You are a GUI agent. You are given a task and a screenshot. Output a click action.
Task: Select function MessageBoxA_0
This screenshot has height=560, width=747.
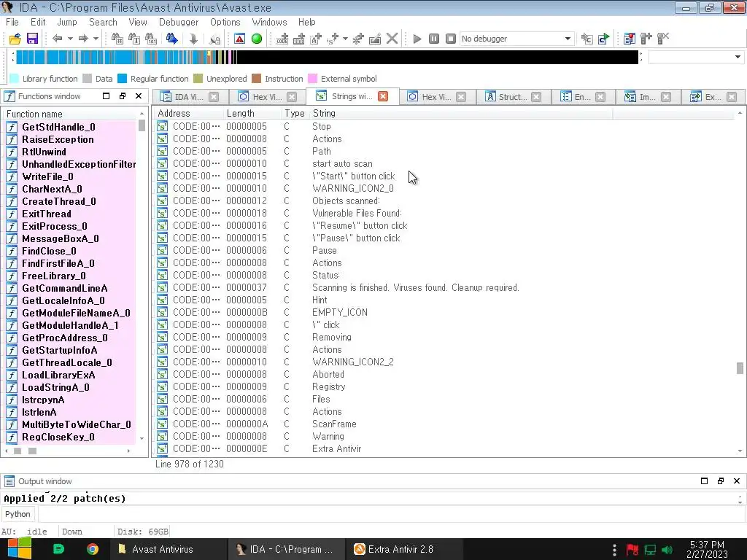(61, 238)
